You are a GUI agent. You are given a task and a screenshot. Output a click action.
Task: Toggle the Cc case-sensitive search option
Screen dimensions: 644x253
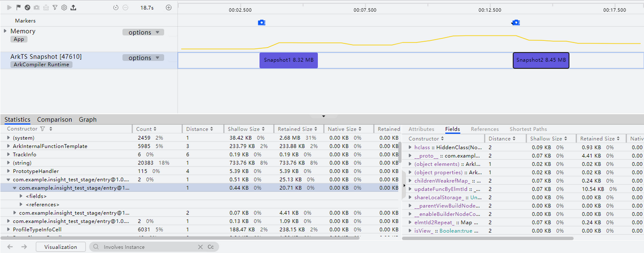211,247
